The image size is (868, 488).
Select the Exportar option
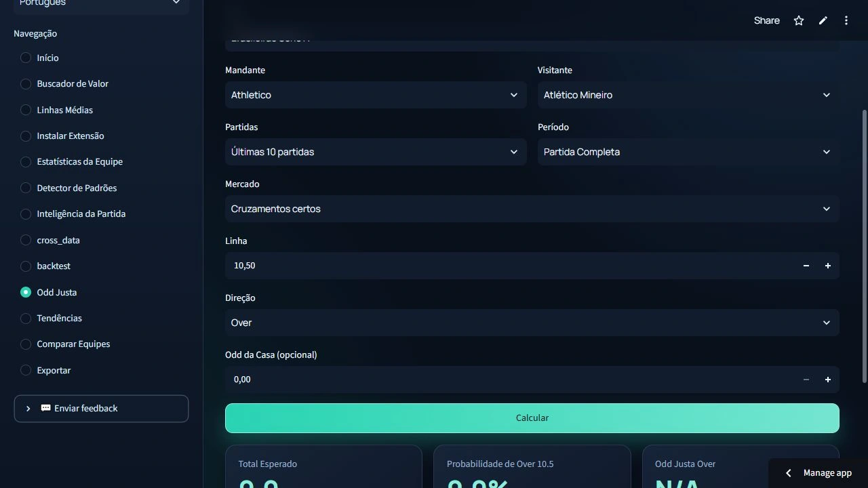(x=45, y=370)
